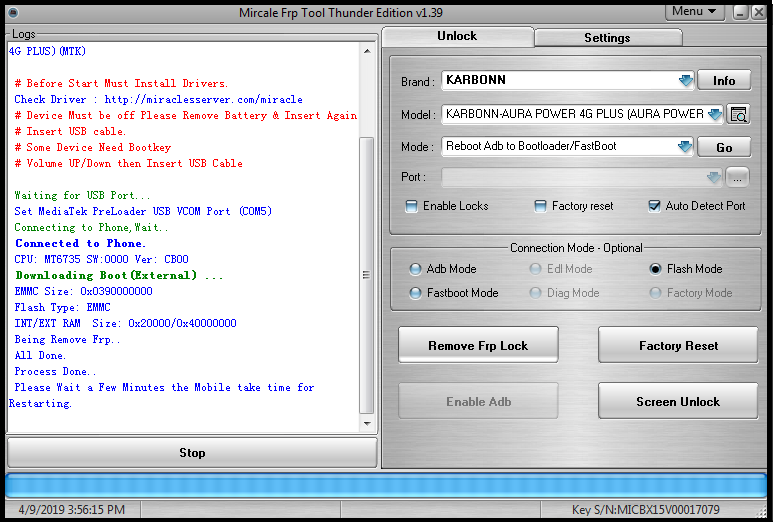Click 'CPU: MT6735' log line
This screenshot has width=773, height=522.
click(101, 259)
